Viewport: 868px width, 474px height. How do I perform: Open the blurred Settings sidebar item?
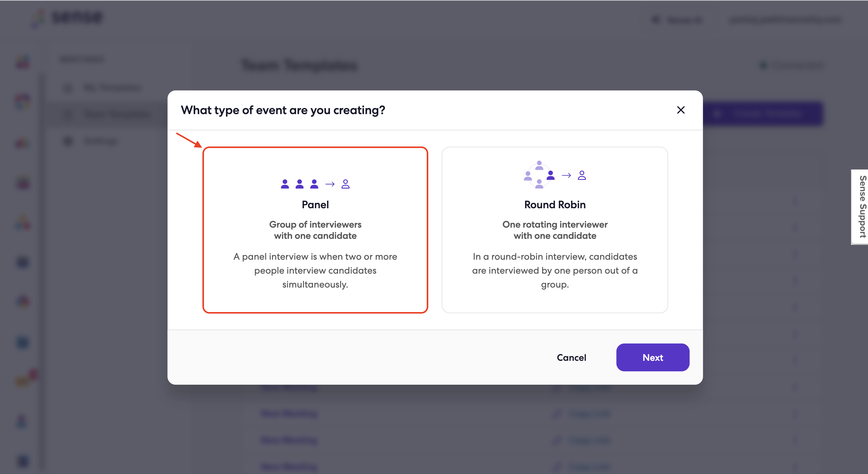coord(91,140)
